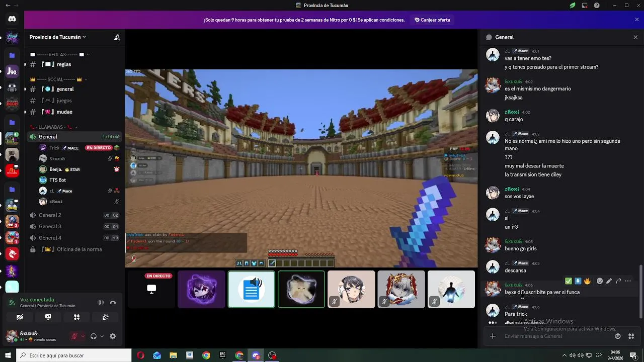Screen dimensions: 644x362
Task: React with the green checkmark emoji
Action: click(569, 281)
